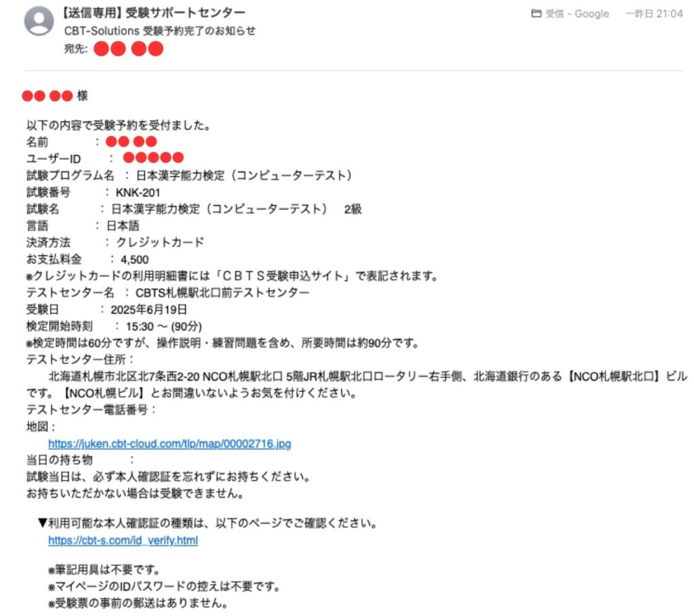
Task: Click the timestamp 一昨日 21:04
Action: pos(654,14)
